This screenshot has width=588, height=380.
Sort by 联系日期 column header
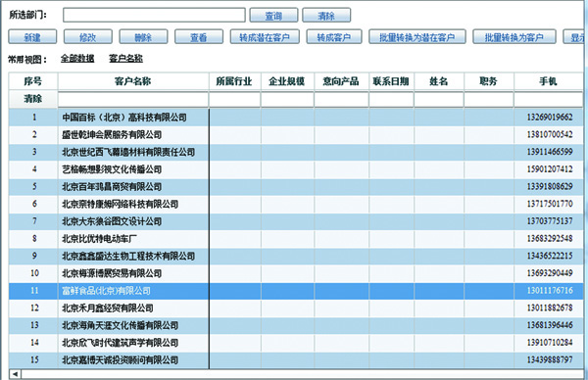391,81
